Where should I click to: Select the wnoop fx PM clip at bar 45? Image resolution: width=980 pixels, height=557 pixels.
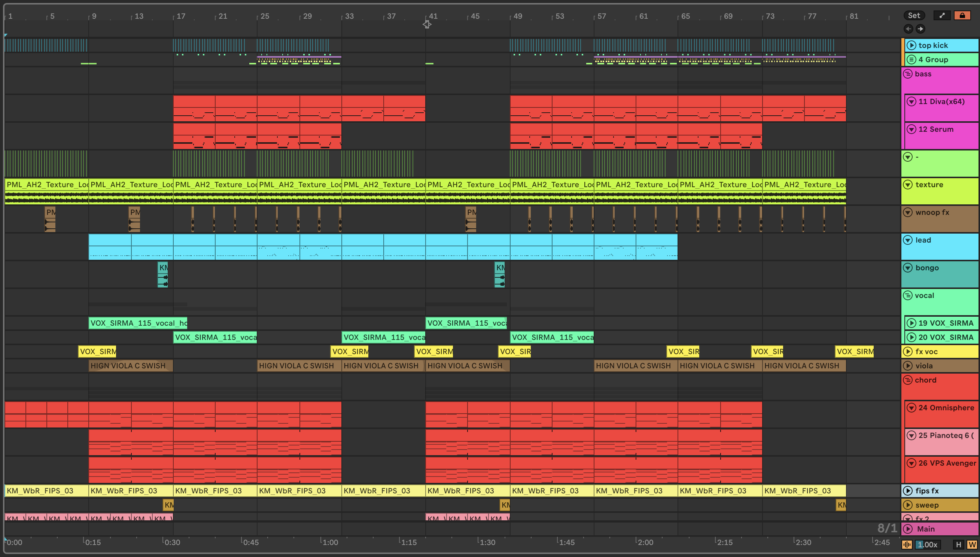(x=471, y=219)
